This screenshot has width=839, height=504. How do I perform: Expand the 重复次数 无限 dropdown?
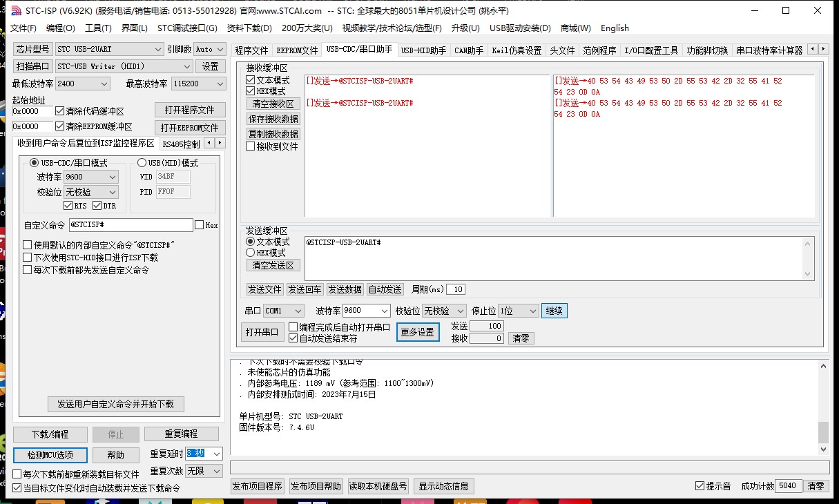point(217,471)
